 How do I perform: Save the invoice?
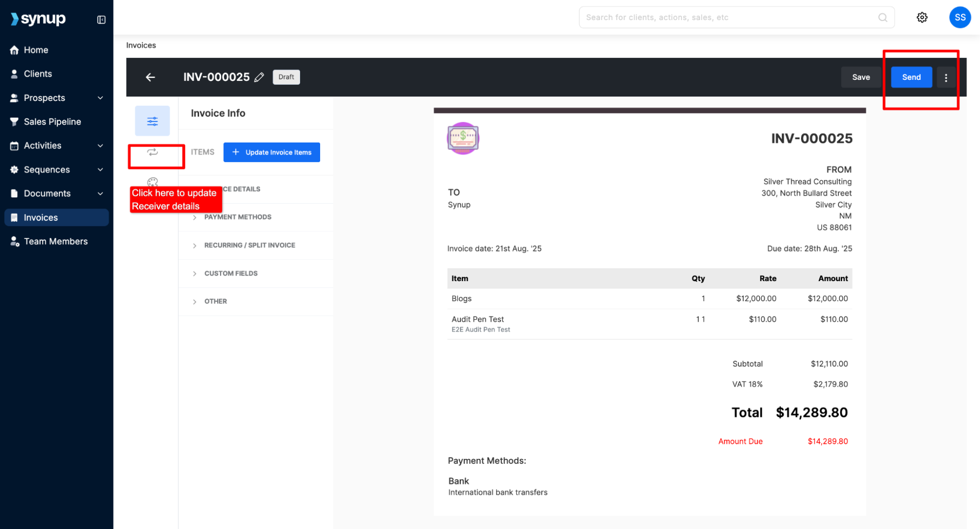860,77
